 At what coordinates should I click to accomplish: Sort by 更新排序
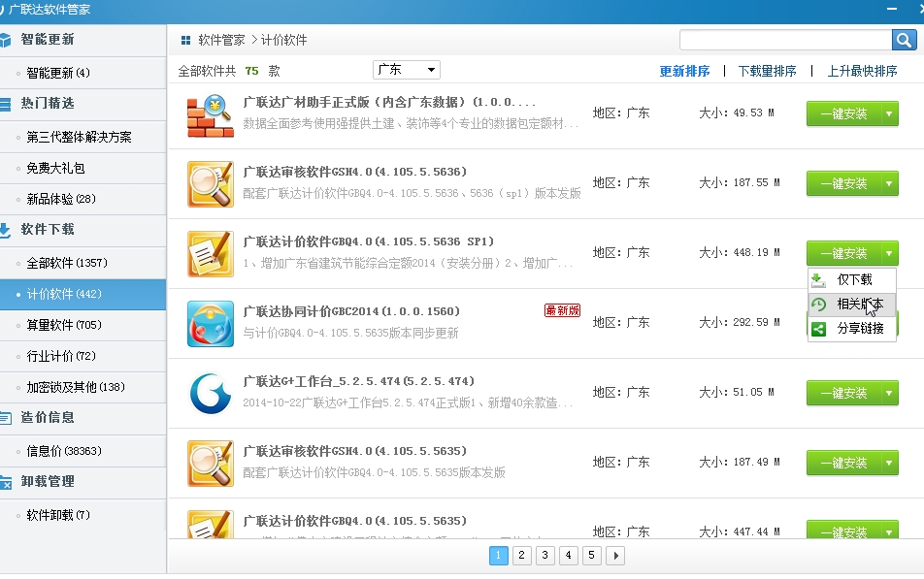tap(684, 71)
